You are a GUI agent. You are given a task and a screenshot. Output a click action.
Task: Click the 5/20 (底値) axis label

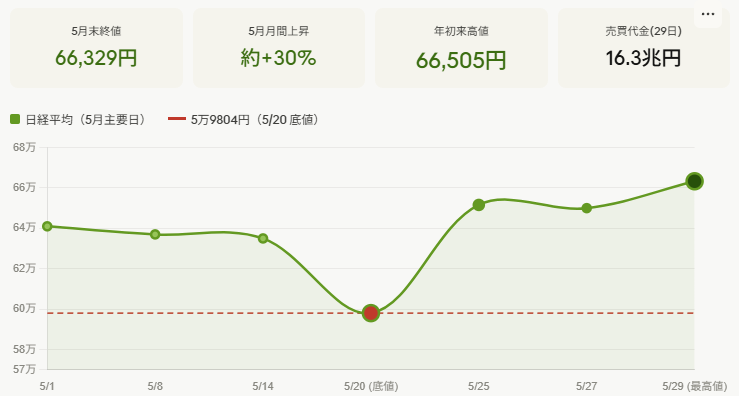[371, 387]
